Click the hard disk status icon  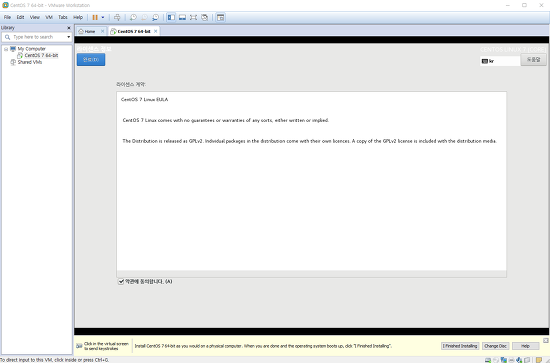click(x=488, y=360)
